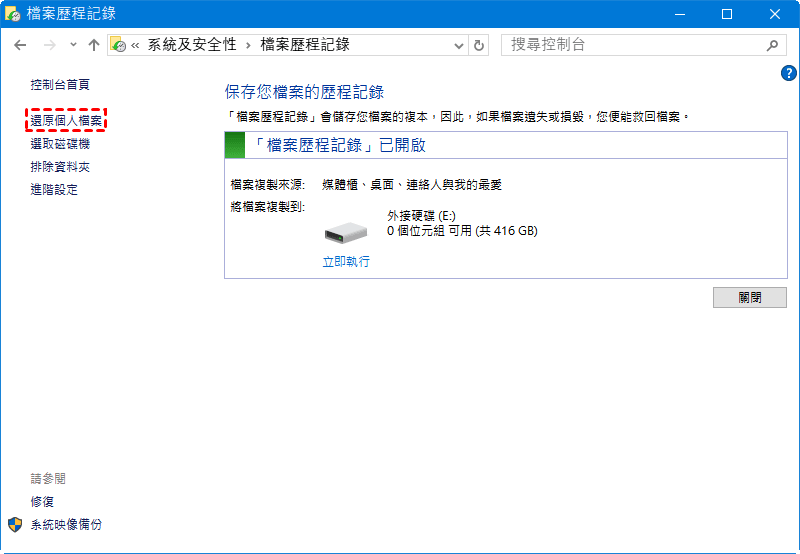
Task: Open the recent locations dropdown arrow
Action: [x=73, y=45]
